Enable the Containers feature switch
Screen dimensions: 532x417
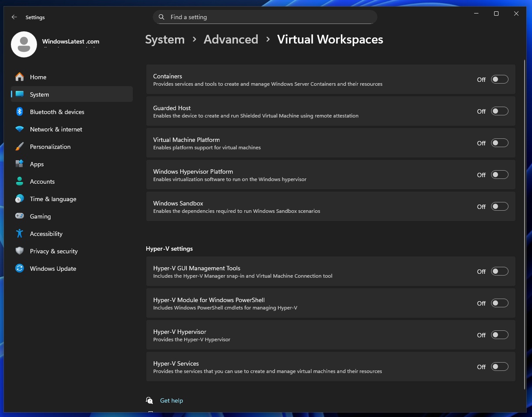pos(499,79)
